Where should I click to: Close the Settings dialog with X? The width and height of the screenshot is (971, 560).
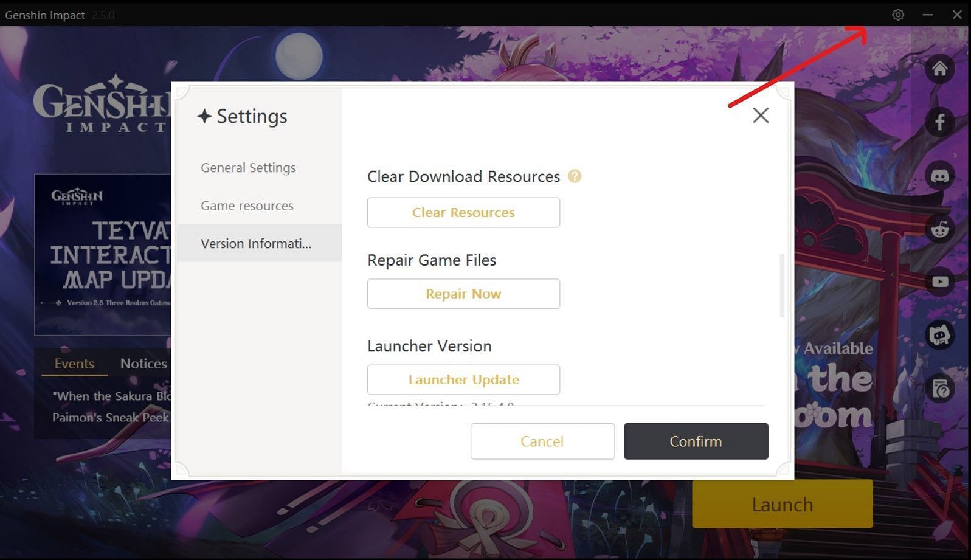click(761, 115)
